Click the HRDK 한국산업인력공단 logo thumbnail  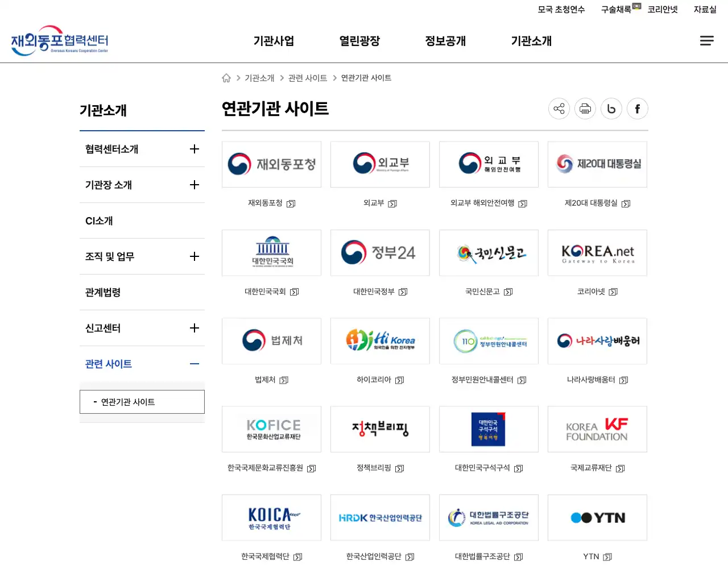(380, 518)
